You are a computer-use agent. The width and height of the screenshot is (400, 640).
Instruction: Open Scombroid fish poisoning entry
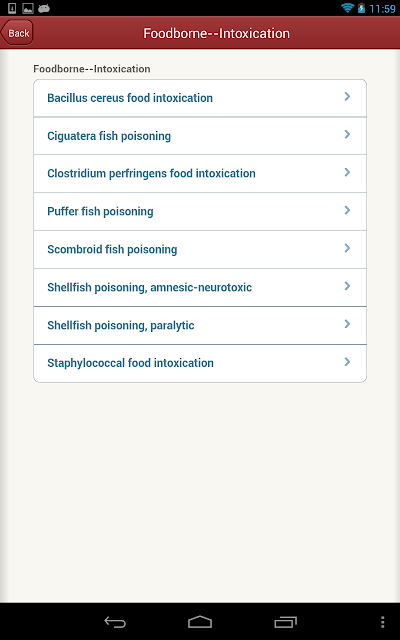[x=200, y=249]
